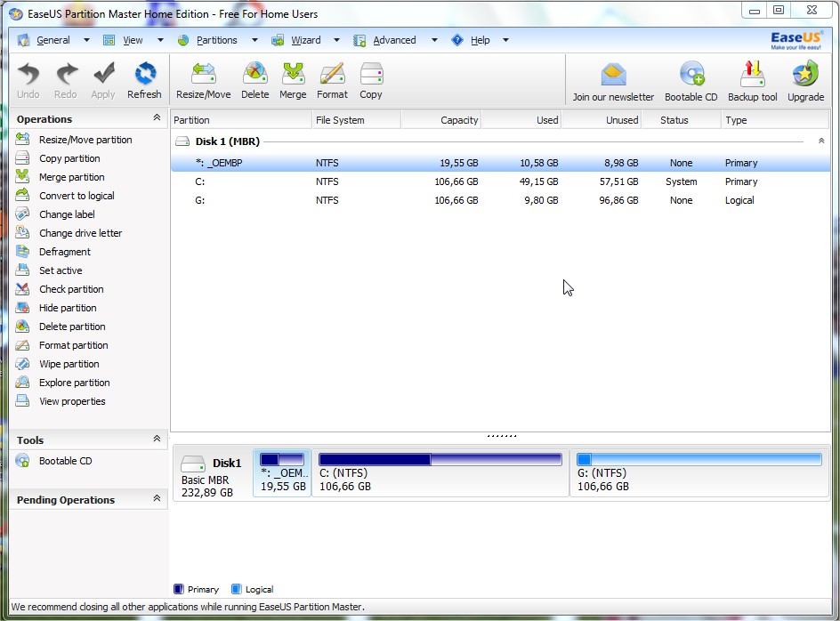
Task: Open the Merge partitions tool
Action: pyautogui.click(x=293, y=79)
